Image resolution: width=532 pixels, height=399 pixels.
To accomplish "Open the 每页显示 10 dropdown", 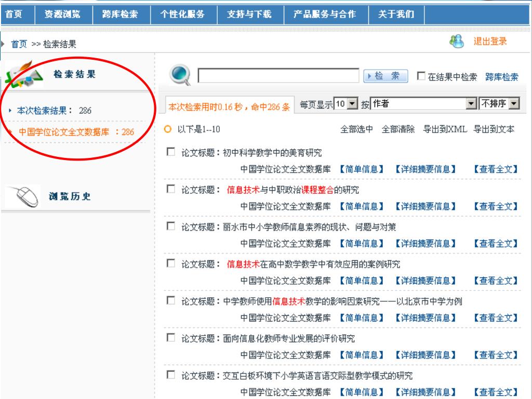I will click(x=345, y=103).
